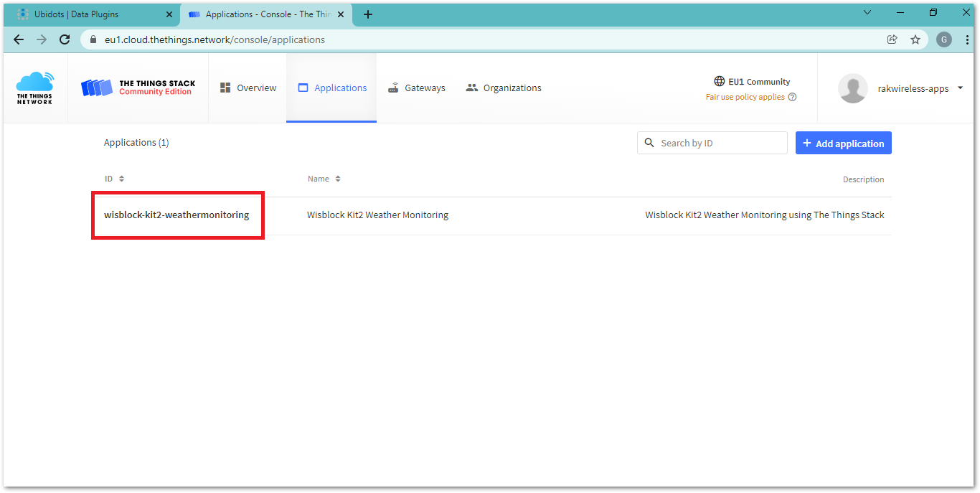Open the wisblock-kit2-weathermonitoring application

(x=176, y=215)
